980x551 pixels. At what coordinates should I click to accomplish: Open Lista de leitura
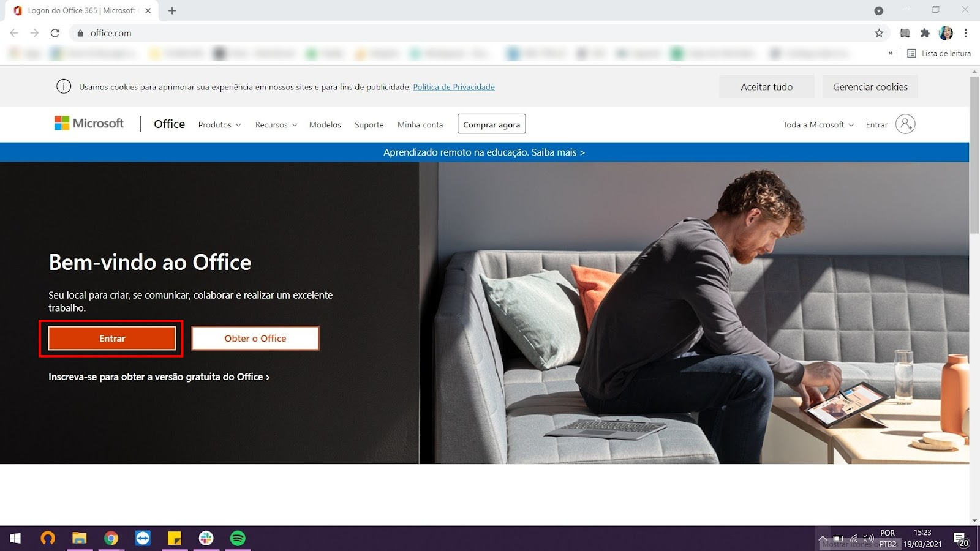939,53
